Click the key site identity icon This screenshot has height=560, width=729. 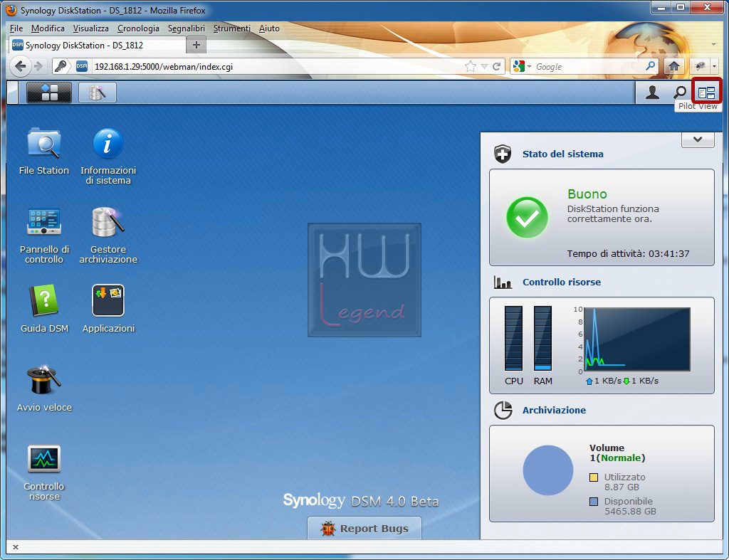click(x=61, y=66)
